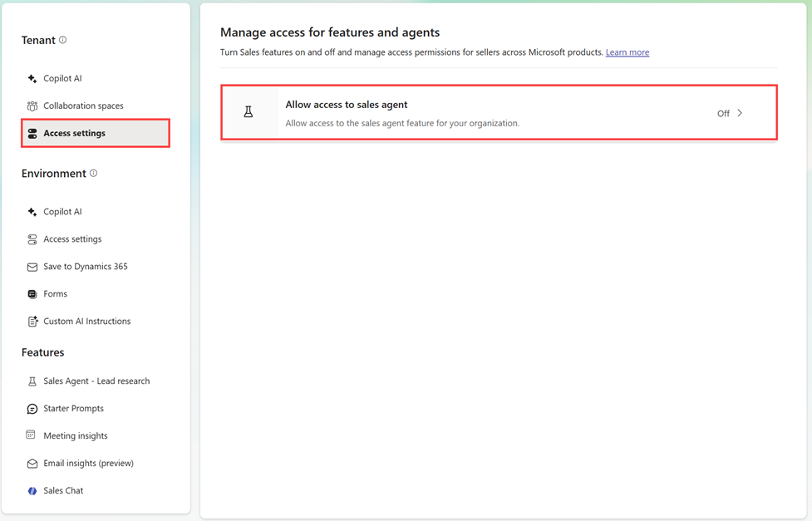Screen dimensions: 812x521
Task: Click the Starter Prompts chat bubble icon
Action: coord(32,409)
